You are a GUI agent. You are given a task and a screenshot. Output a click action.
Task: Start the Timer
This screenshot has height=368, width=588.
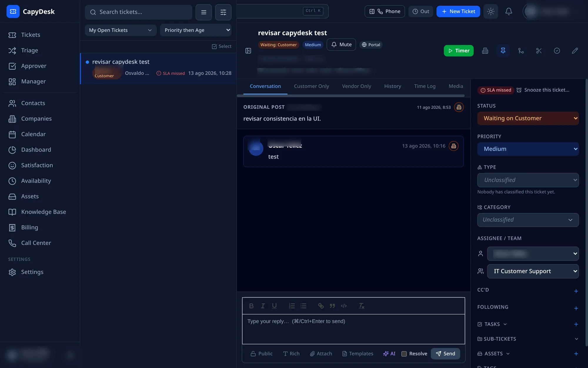click(459, 51)
